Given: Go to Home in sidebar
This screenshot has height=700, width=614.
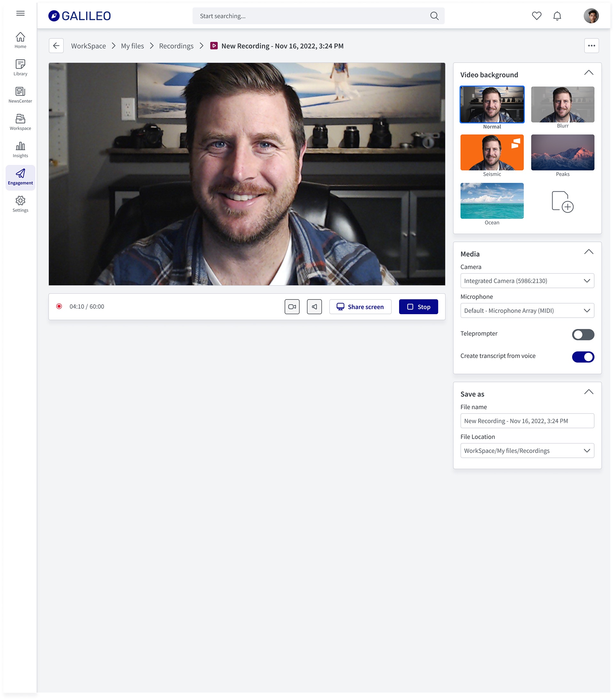Looking at the screenshot, I should (20, 40).
